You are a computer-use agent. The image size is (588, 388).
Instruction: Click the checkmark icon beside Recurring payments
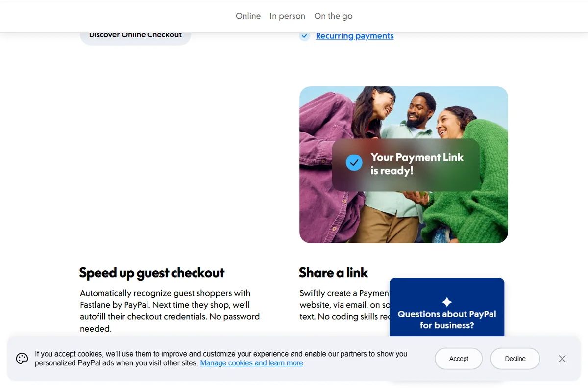pos(305,36)
